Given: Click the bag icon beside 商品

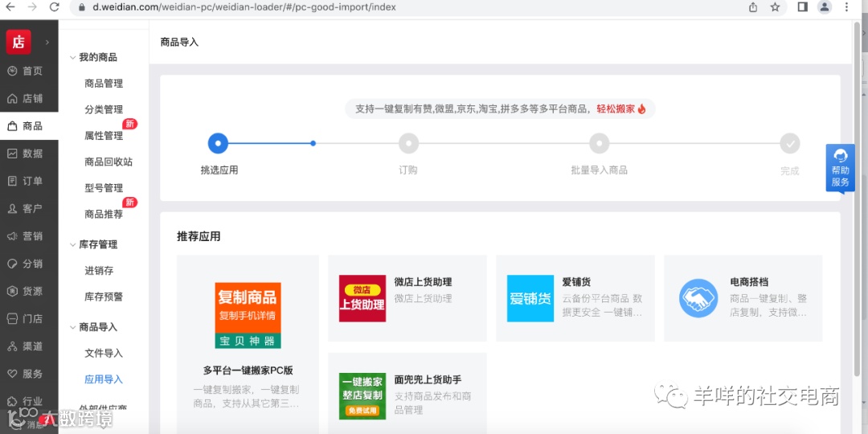Looking at the screenshot, I should point(12,126).
